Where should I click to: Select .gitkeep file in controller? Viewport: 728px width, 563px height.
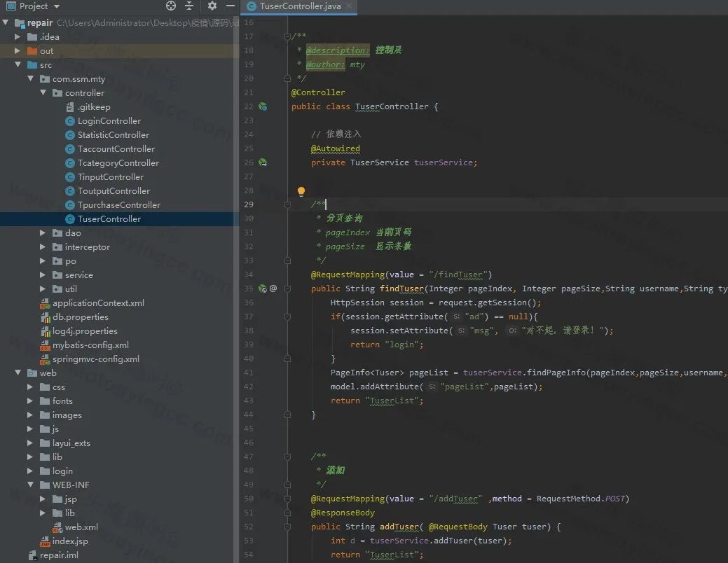click(94, 106)
